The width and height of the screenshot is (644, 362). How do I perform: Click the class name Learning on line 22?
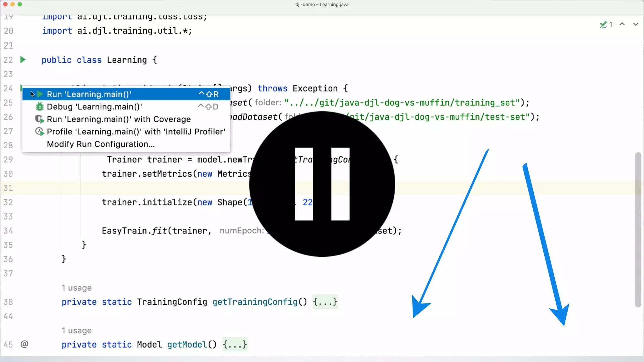127,60
